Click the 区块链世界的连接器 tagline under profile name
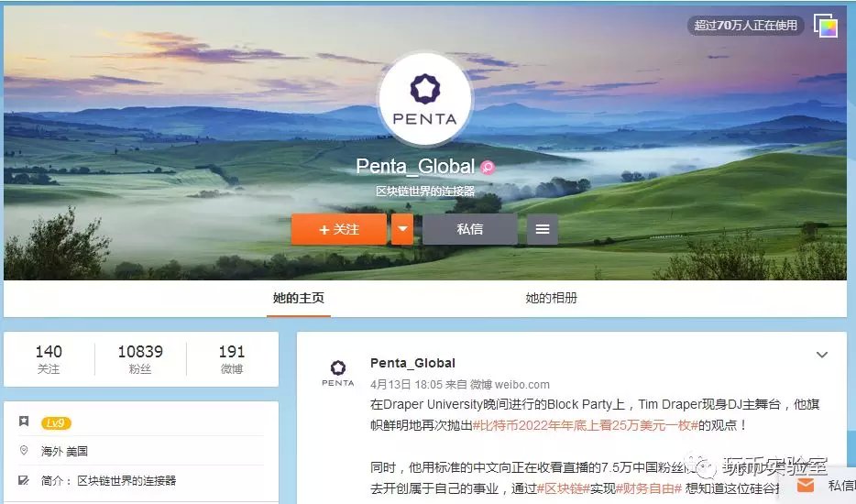856x504 pixels. point(425,192)
